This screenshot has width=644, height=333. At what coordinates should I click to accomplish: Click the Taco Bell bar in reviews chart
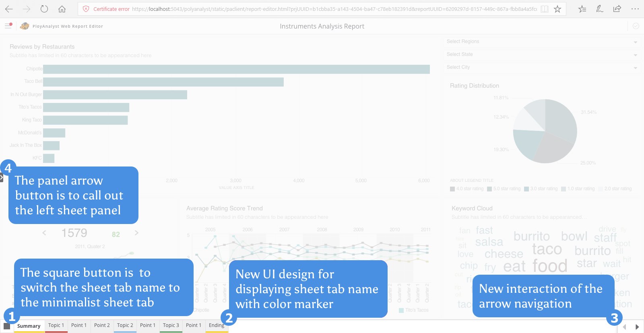(163, 82)
